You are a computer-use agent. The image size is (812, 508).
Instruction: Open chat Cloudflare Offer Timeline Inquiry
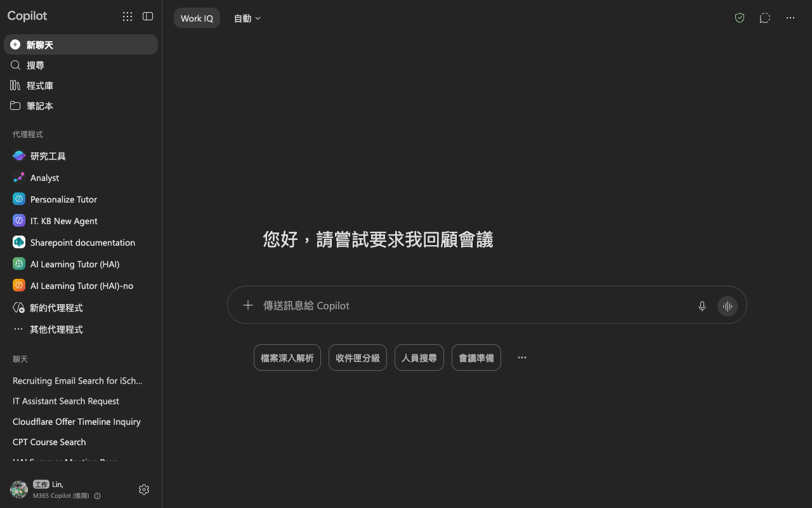pos(81,422)
